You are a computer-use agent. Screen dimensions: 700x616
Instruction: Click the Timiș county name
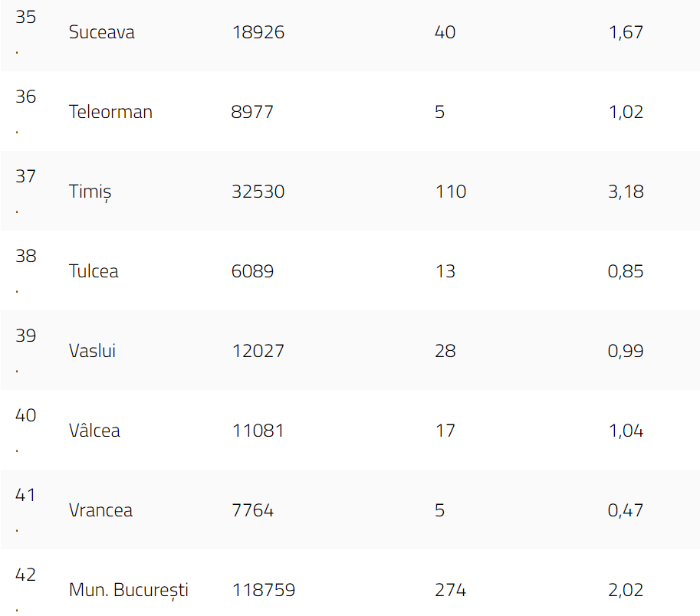pyautogui.click(x=90, y=192)
